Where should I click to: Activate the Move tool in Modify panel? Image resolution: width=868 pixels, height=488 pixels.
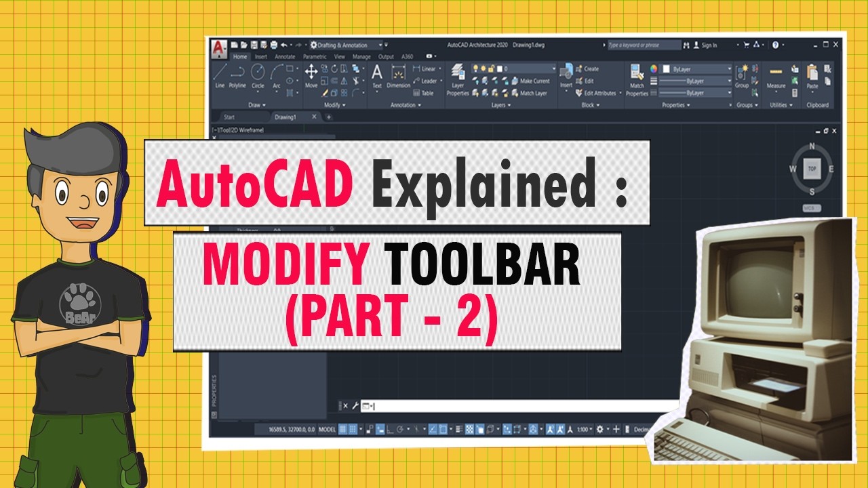click(311, 77)
